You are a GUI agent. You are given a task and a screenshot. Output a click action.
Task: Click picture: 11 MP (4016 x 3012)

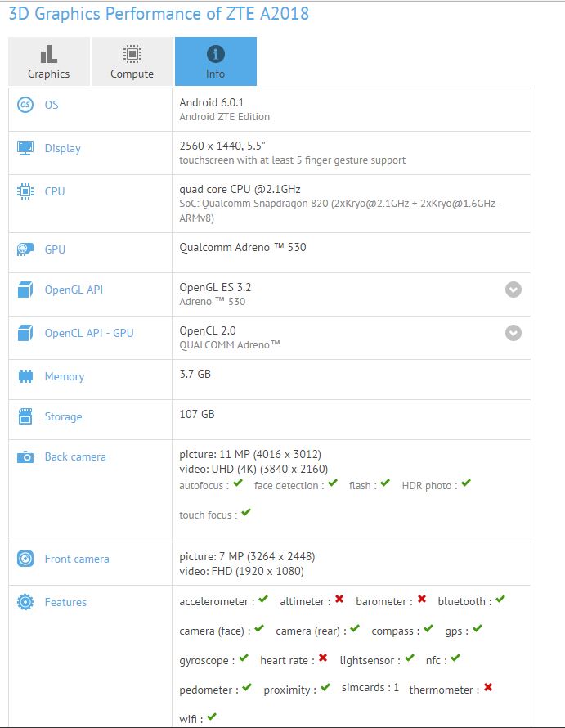[x=250, y=455]
